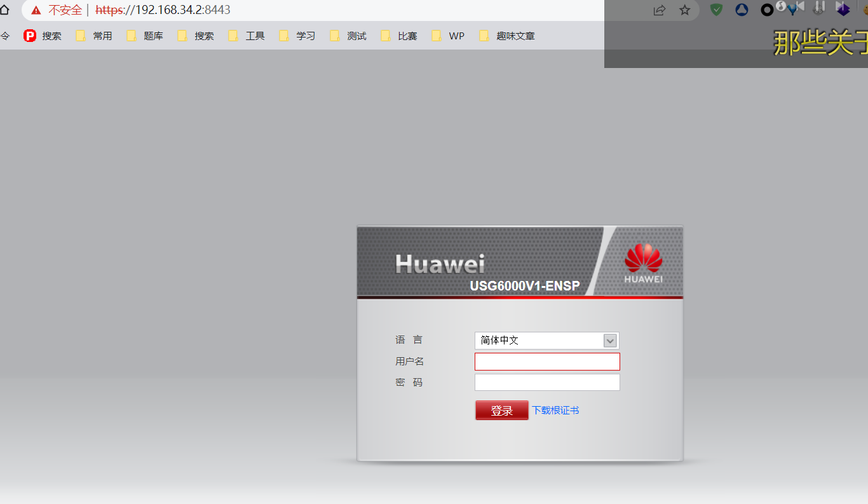
Task: Open the 下载根证书 link
Action: (x=555, y=411)
